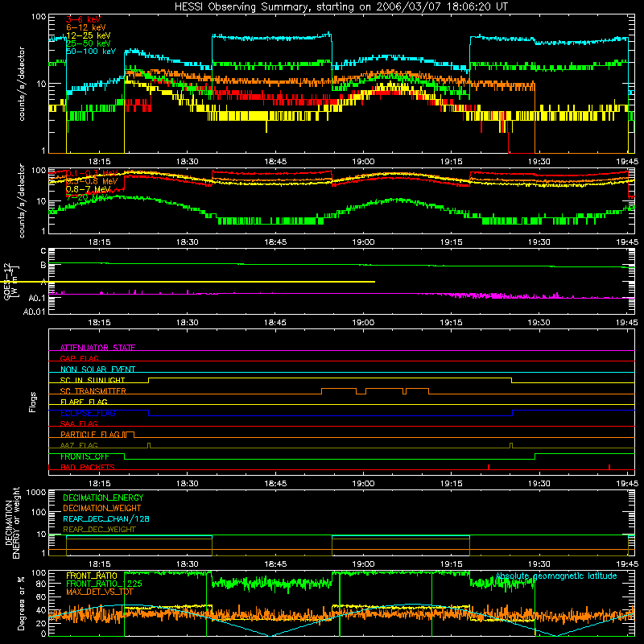Click the 18:30 time label below the GOES panel

[188, 323]
